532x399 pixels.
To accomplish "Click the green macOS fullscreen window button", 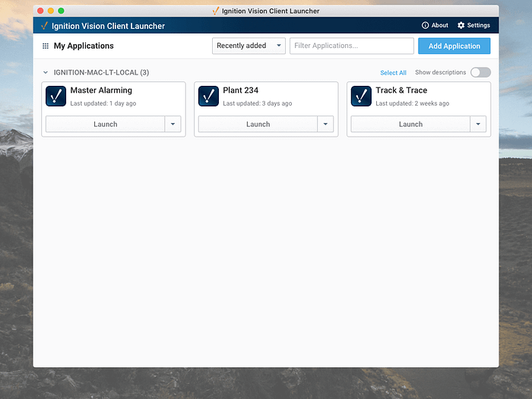I will tap(61, 11).
